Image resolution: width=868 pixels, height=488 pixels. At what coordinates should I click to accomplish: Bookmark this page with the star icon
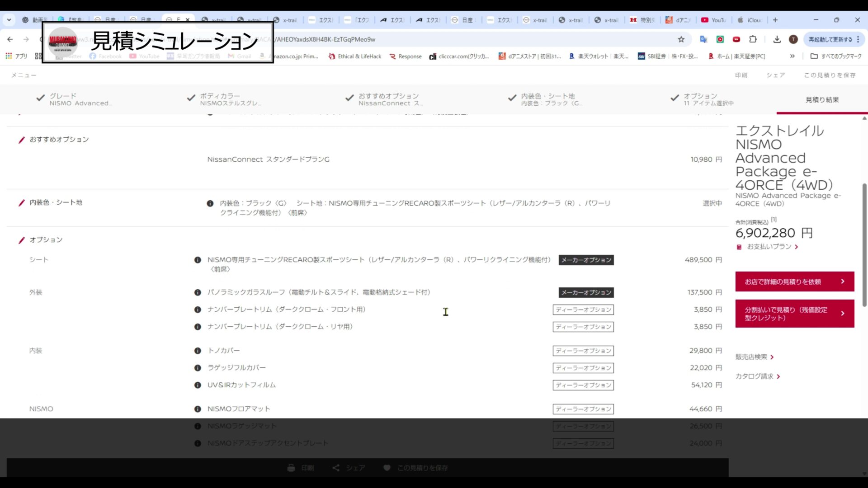[x=681, y=39]
